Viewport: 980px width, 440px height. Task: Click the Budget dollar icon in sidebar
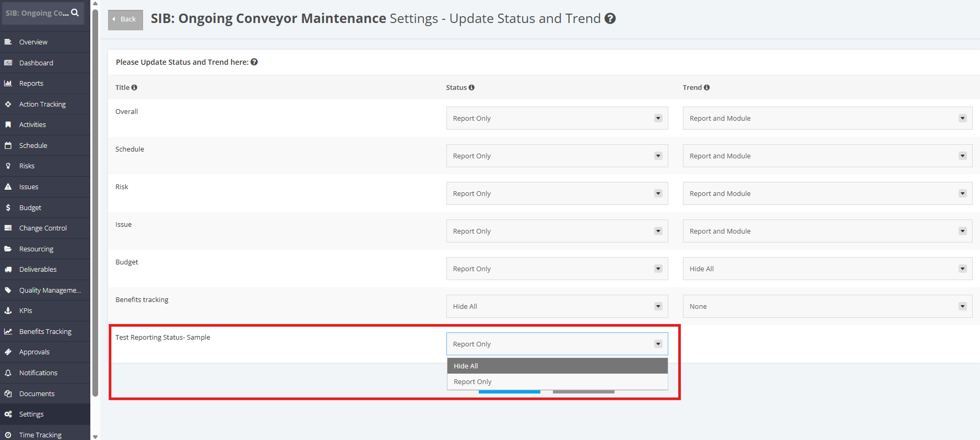8,207
